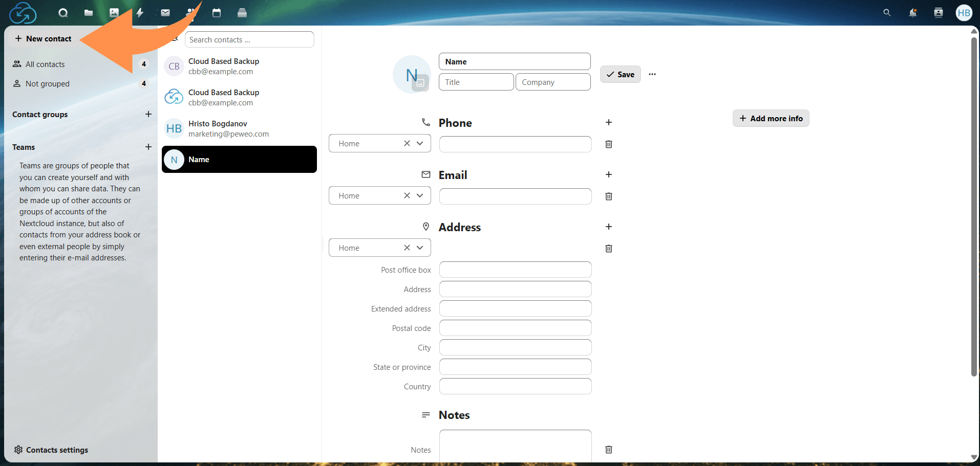This screenshot has height=466, width=980.
Task: Select Not grouped in sidebar
Action: 48,83
